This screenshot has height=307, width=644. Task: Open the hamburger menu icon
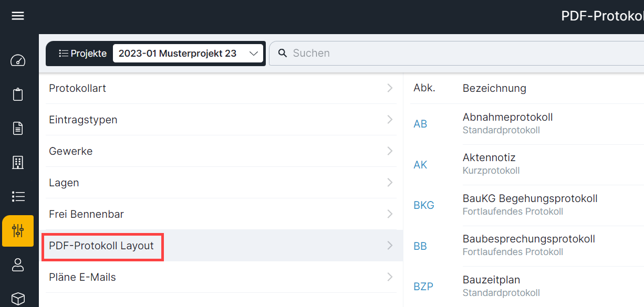tap(18, 16)
